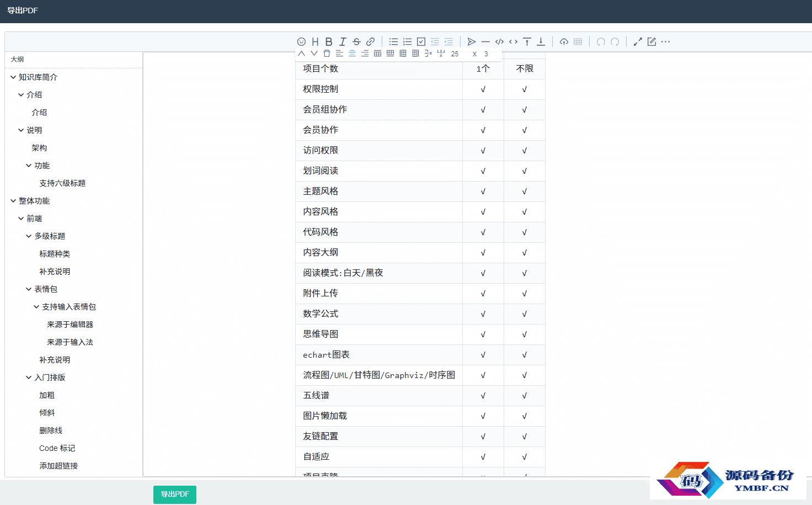
Task: Click the Headings (H) toolbar icon
Action: 315,42
